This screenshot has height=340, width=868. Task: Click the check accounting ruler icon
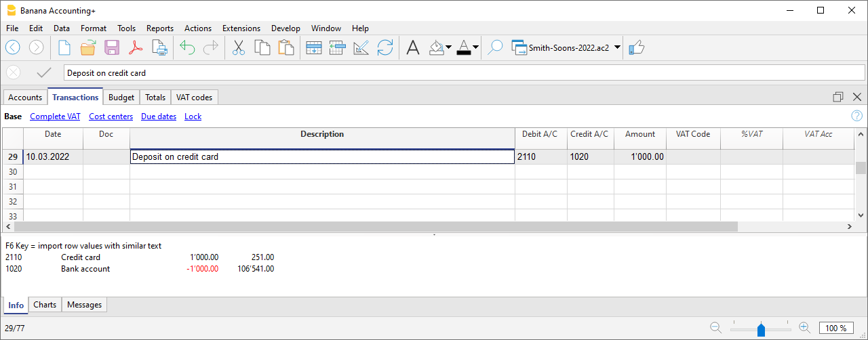pos(361,47)
